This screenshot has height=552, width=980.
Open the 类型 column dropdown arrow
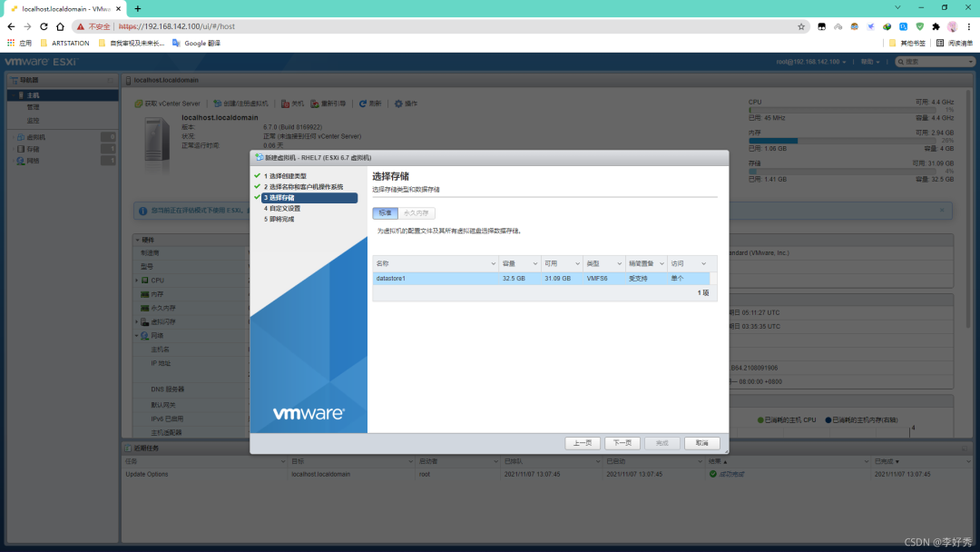620,264
